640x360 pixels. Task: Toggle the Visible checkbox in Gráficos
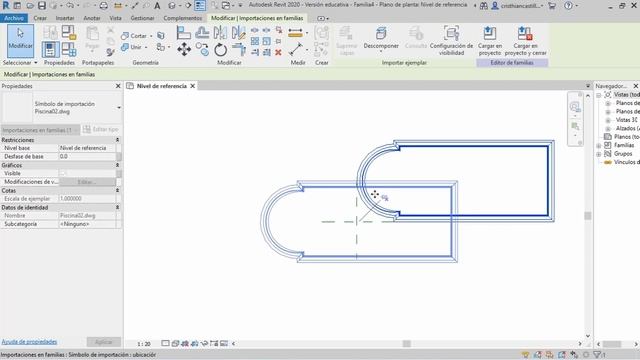coord(62,173)
